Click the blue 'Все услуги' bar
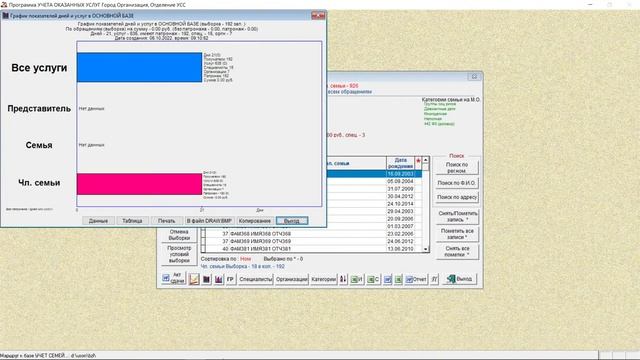Image resolution: width=640 pixels, height=360 pixels. [x=139, y=67]
